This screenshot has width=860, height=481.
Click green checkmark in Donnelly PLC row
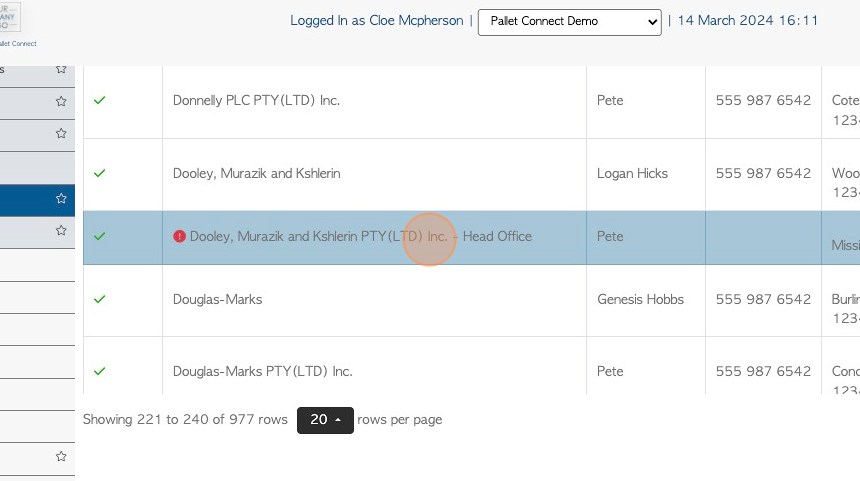99,100
